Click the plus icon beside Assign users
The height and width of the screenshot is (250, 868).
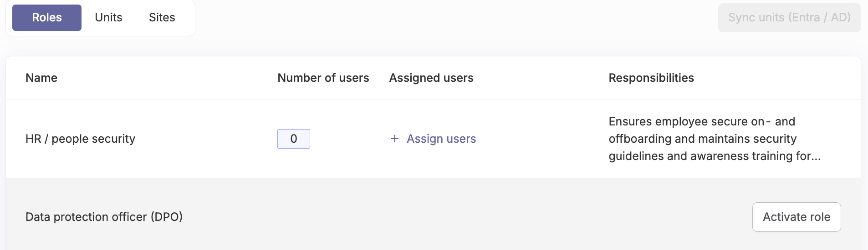(395, 139)
